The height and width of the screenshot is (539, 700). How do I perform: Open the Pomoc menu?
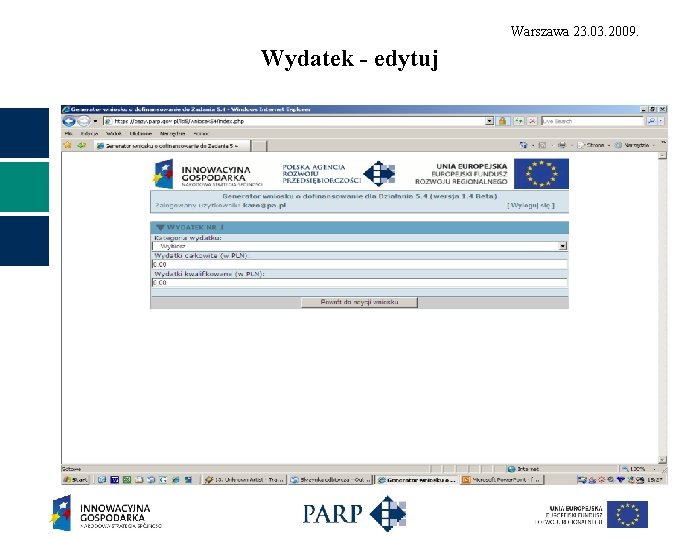click(x=201, y=134)
